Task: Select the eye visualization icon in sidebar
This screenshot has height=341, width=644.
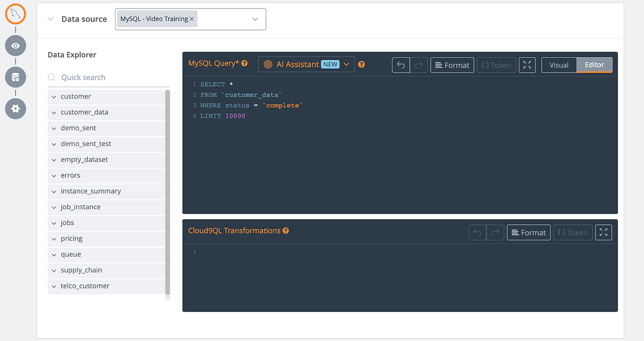Action: (16, 46)
